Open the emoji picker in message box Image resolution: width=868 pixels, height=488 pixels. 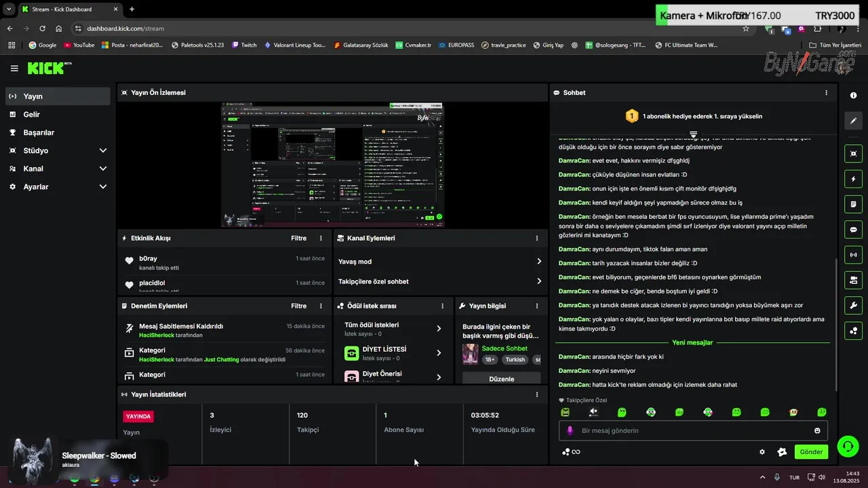(x=817, y=430)
